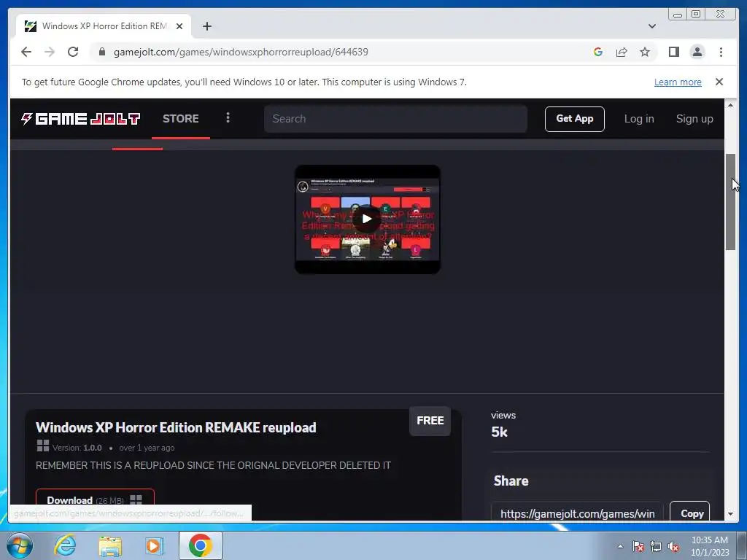Click the page scrollbar down arrow
The image size is (747, 560).
point(730,514)
